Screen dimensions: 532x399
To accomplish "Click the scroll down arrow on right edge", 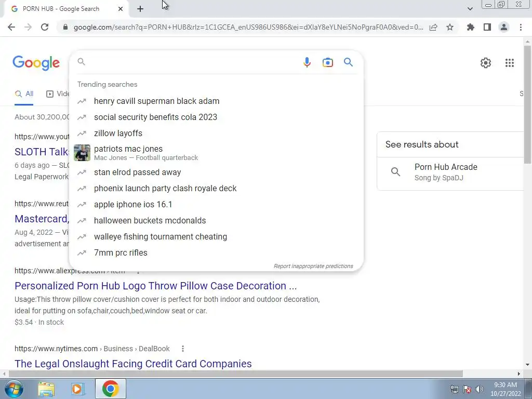I will (x=527, y=365).
